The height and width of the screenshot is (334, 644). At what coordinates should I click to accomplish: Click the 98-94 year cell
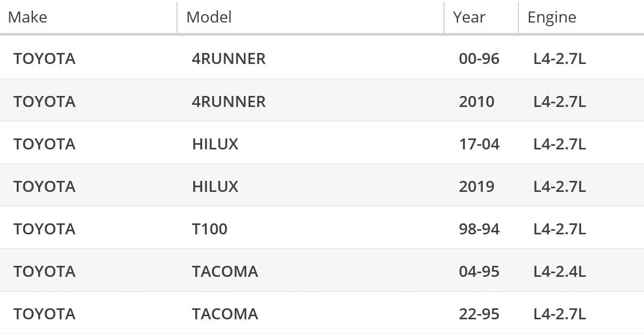tap(479, 229)
